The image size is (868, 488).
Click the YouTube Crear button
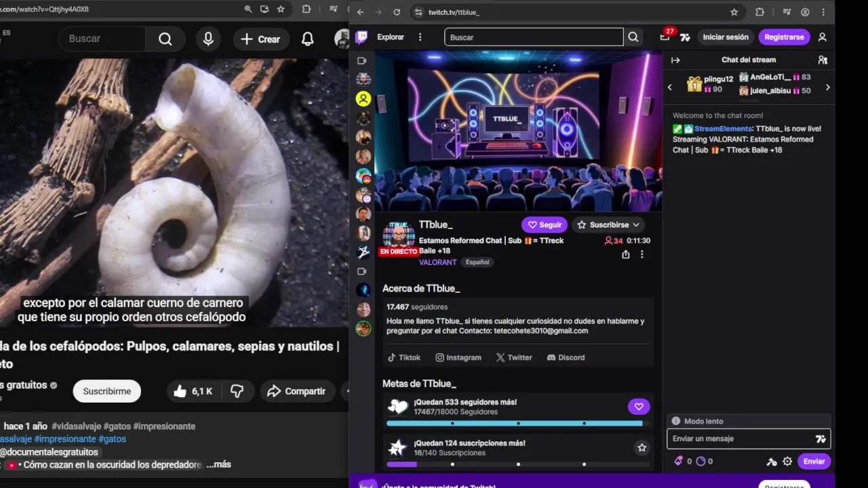[260, 39]
